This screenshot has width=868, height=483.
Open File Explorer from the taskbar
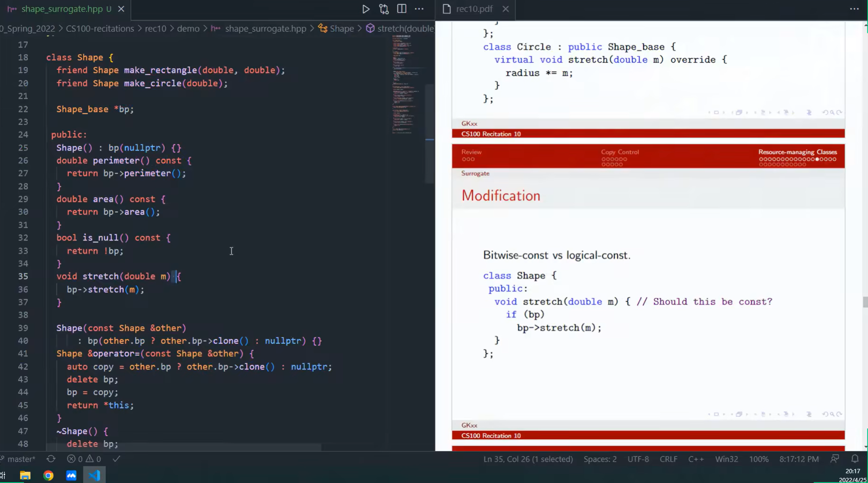click(x=25, y=475)
